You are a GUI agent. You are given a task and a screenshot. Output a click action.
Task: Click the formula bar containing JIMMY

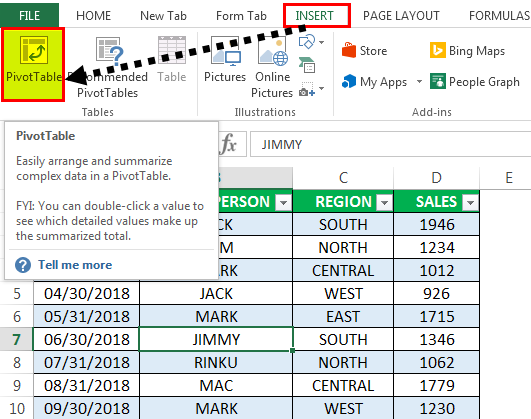[x=390, y=145]
